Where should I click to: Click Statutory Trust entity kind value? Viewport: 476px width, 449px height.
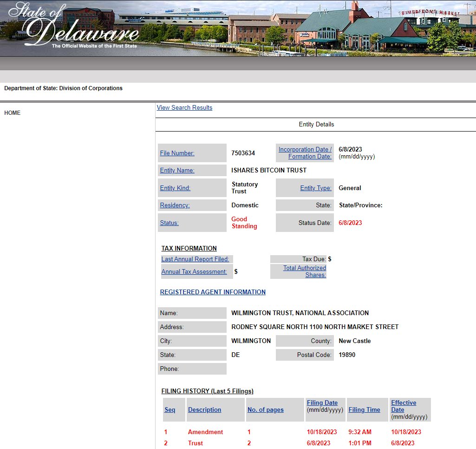pyautogui.click(x=245, y=188)
